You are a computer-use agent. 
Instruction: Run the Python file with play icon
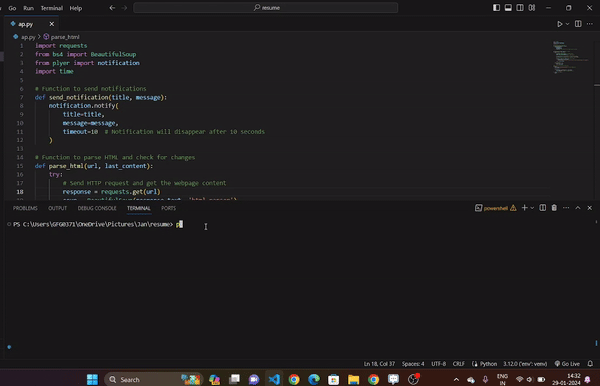559,24
